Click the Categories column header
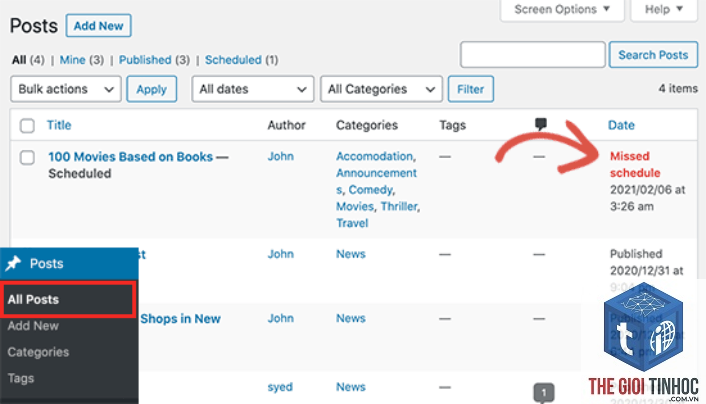706x404 pixels. pos(367,125)
